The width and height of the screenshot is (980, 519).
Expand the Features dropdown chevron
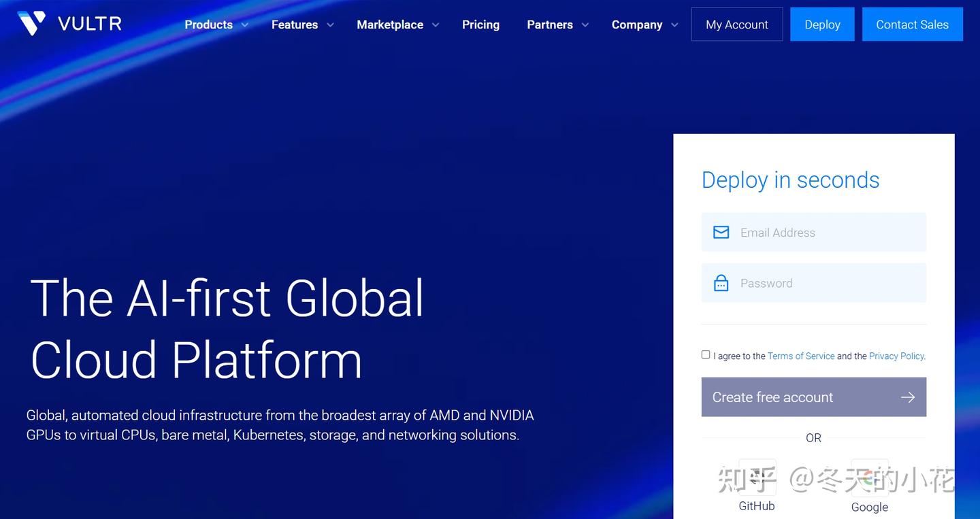[x=330, y=25]
